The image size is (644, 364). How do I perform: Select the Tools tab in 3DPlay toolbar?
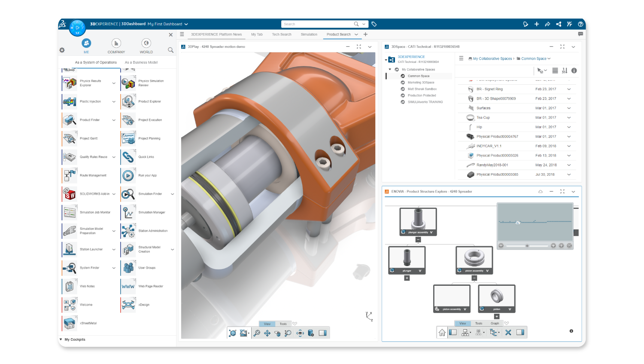click(283, 324)
